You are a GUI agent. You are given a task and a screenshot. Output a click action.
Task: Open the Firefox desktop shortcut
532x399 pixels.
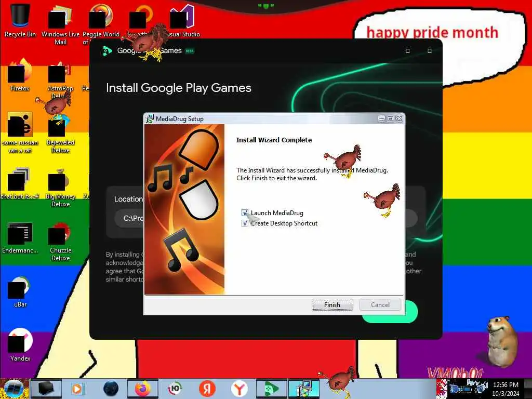20,75
